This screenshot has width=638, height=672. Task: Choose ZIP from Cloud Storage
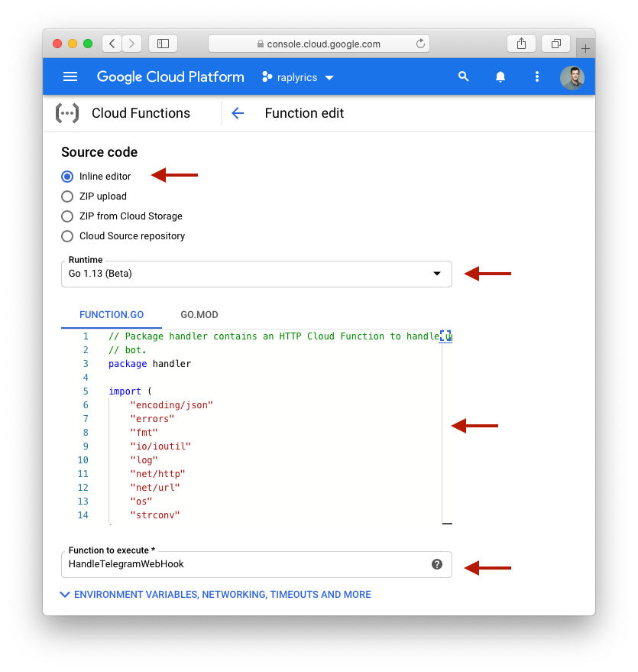67,216
